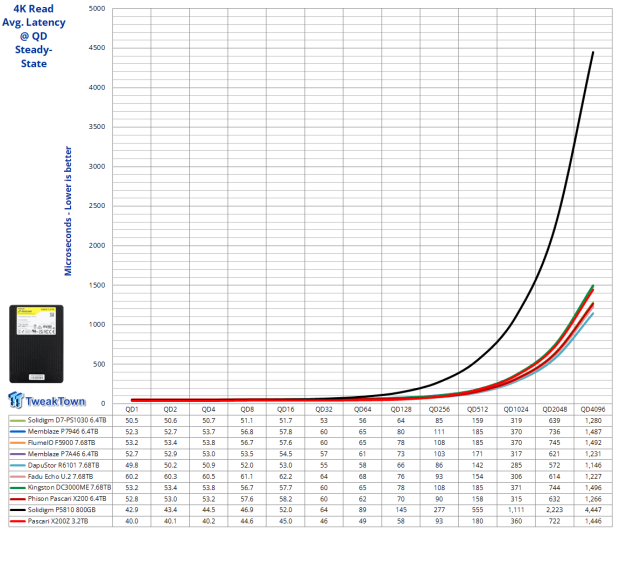Select the "1,231" cell in the Memblaze P7A46 row
The height and width of the screenshot is (568, 620).
click(x=593, y=454)
